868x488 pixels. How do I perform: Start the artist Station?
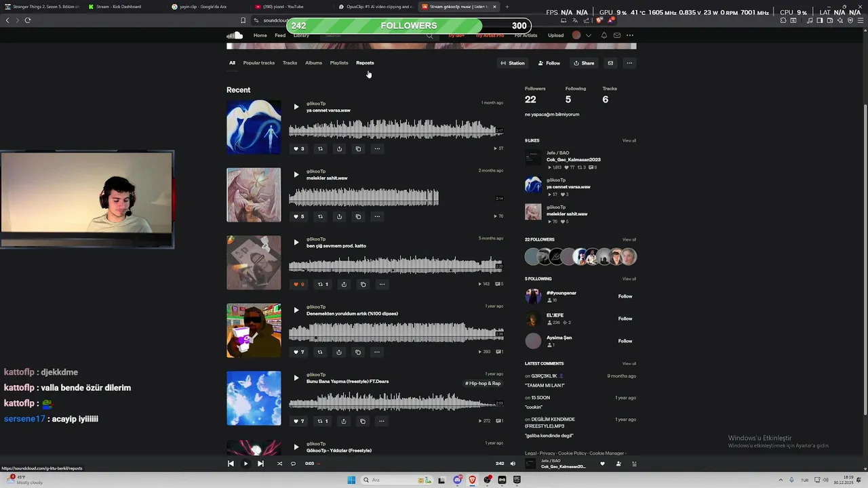click(x=513, y=63)
